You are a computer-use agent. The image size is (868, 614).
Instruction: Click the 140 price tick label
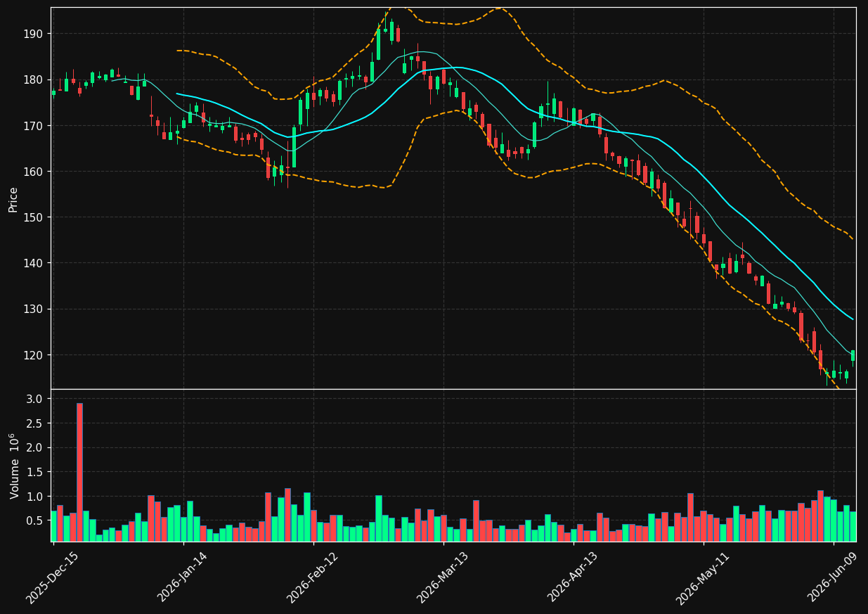point(34,263)
